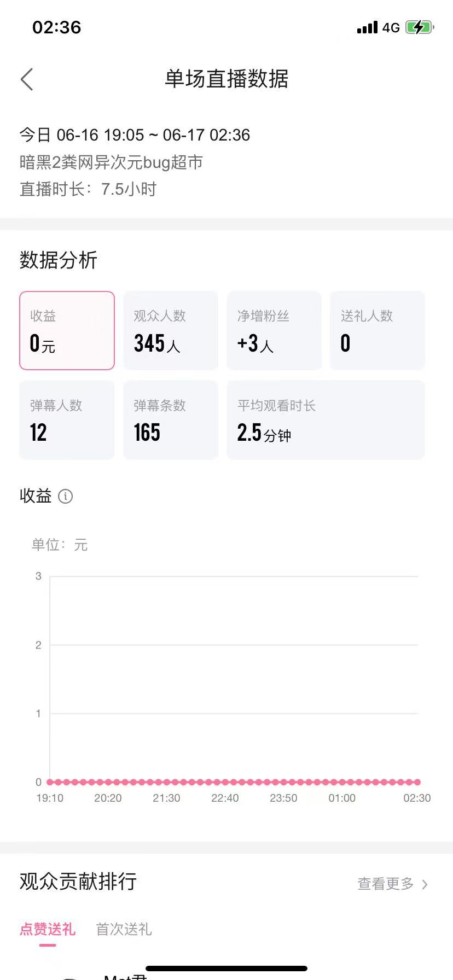Tap the 22:40 point on chart
The image size is (453, 980).
click(225, 782)
